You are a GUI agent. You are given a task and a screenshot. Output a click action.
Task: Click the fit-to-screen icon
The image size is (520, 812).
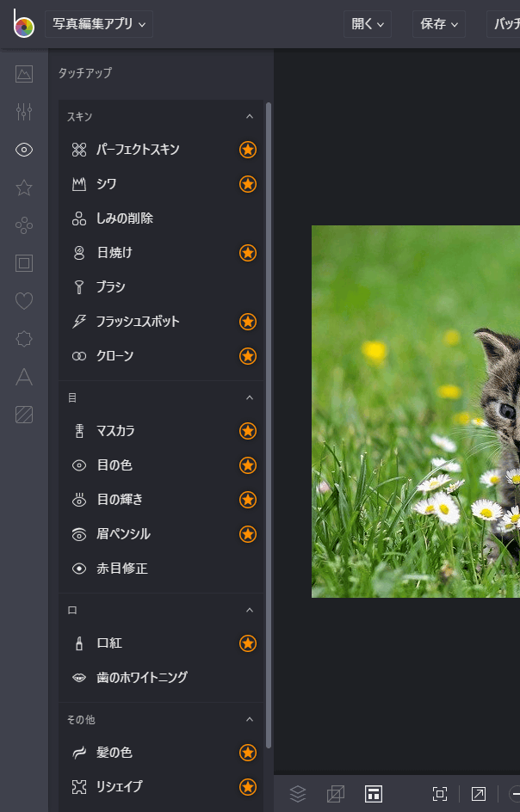coord(440,793)
